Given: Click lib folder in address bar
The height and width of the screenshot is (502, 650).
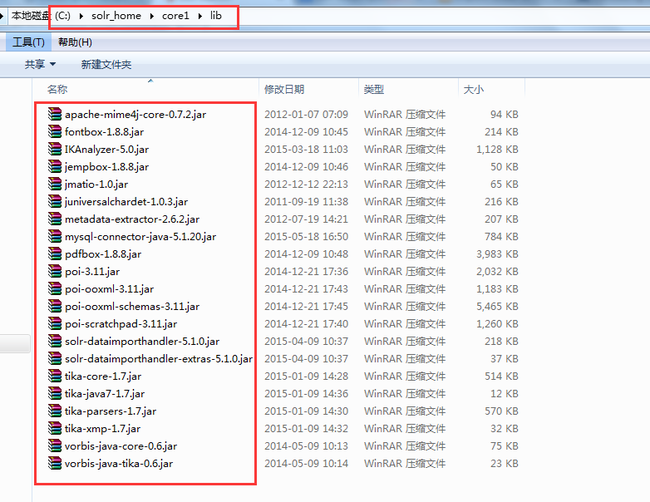Looking at the screenshot, I should (x=216, y=16).
